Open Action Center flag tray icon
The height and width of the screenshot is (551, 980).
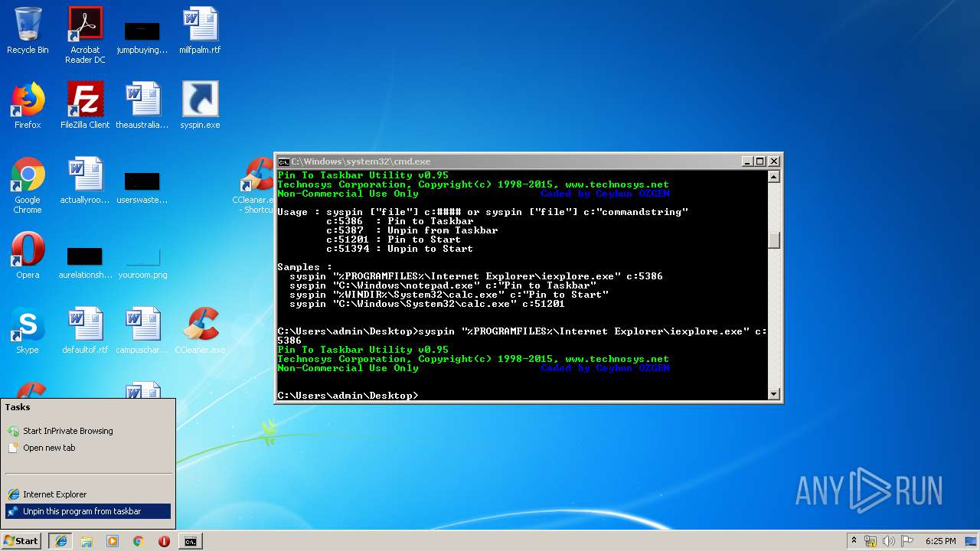pyautogui.click(x=908, y=541)
